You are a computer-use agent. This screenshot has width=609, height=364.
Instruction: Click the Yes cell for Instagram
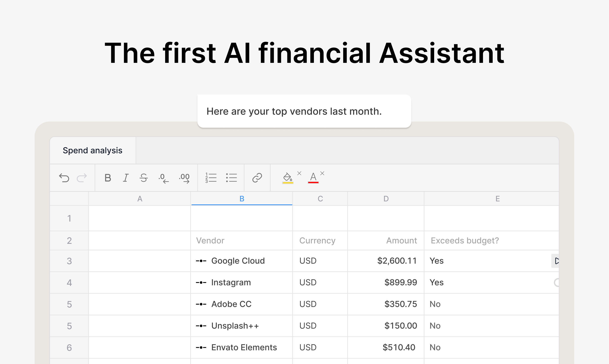492,283
